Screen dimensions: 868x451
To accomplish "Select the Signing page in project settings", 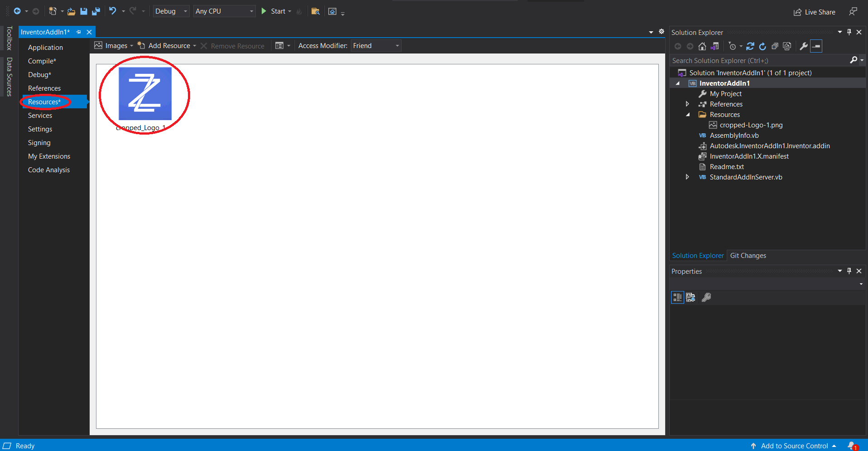I will [39, 143].
